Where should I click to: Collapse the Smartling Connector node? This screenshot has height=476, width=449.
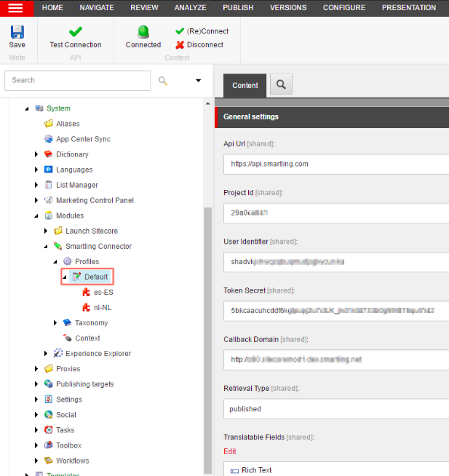point(47,246)
